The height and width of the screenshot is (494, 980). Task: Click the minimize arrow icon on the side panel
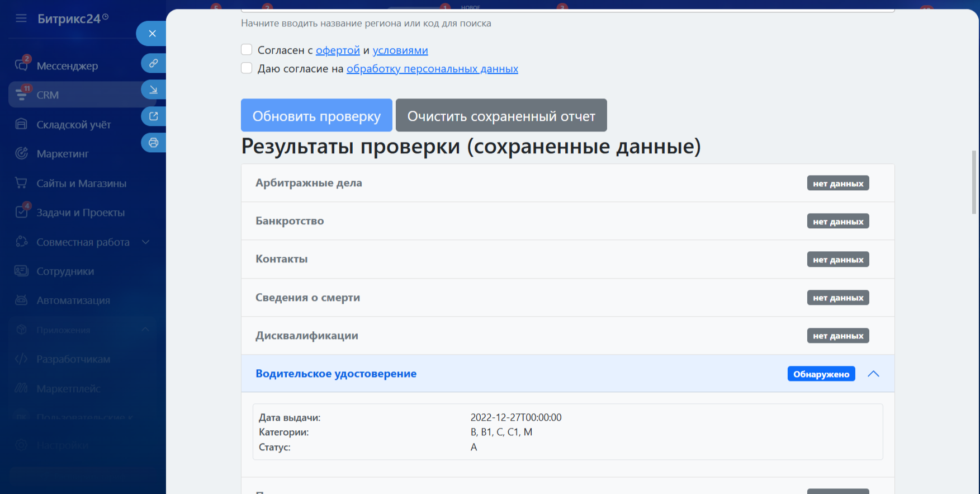click(154, 90)
